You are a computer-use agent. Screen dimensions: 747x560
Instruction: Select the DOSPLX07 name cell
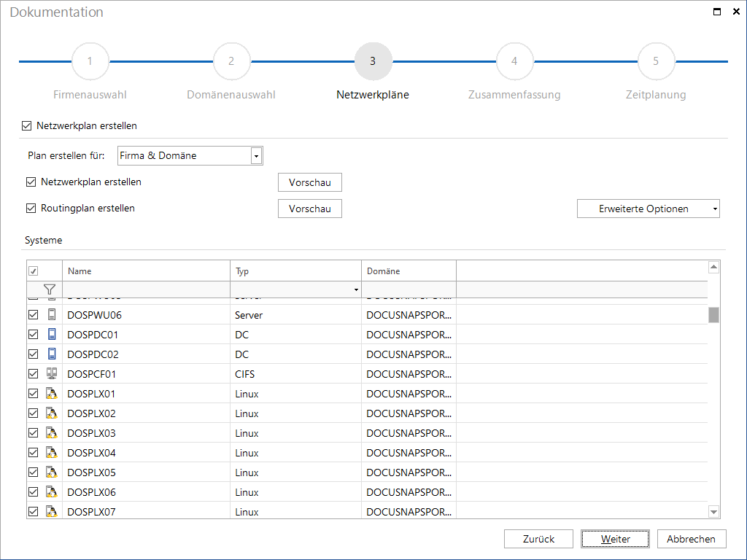(x=146, y=511)
